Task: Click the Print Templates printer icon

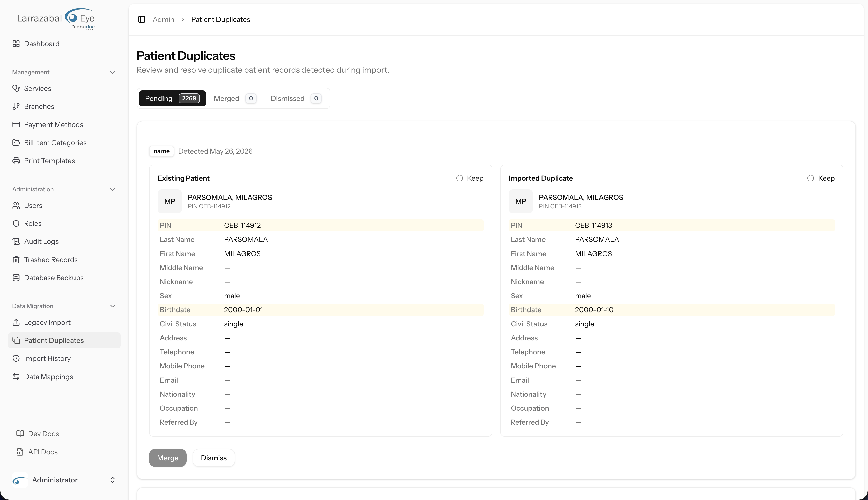Action: point(16,161)
